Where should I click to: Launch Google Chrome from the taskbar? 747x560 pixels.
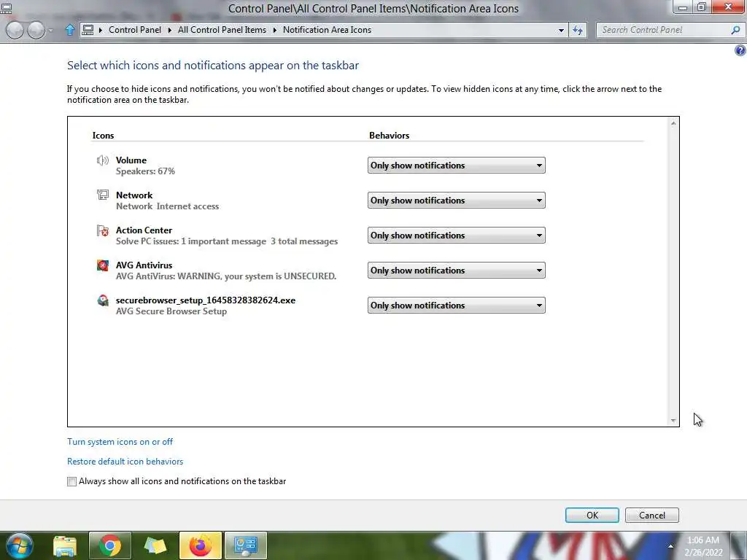[x=109, y=545]
